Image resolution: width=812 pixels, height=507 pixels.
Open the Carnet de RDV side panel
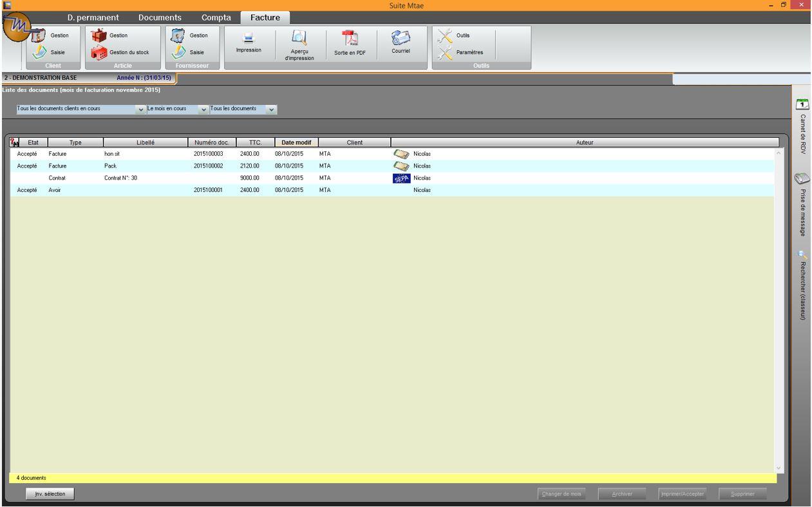click(802, 126)
